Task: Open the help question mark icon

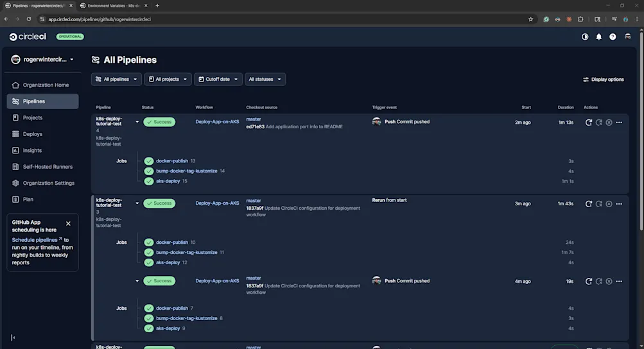Action: [x=613, y=37]
